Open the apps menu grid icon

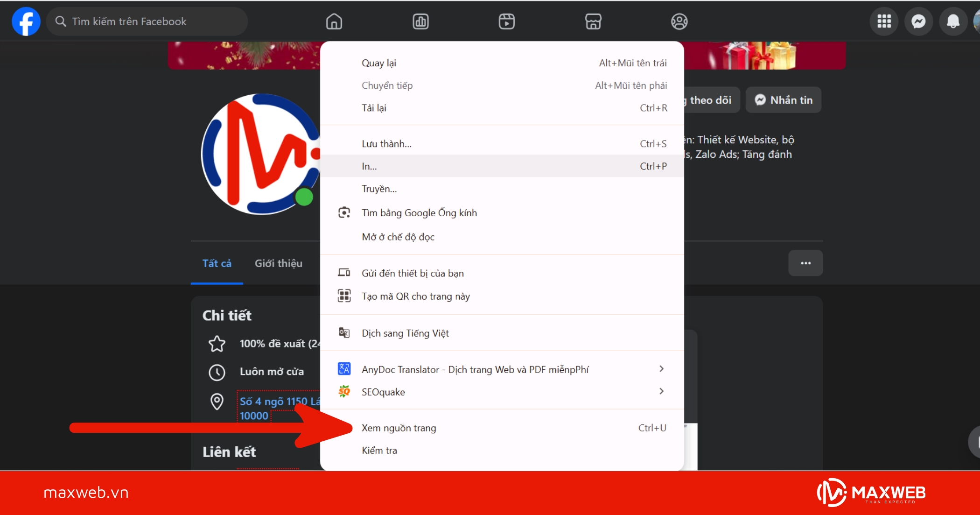tap(884, 21)
